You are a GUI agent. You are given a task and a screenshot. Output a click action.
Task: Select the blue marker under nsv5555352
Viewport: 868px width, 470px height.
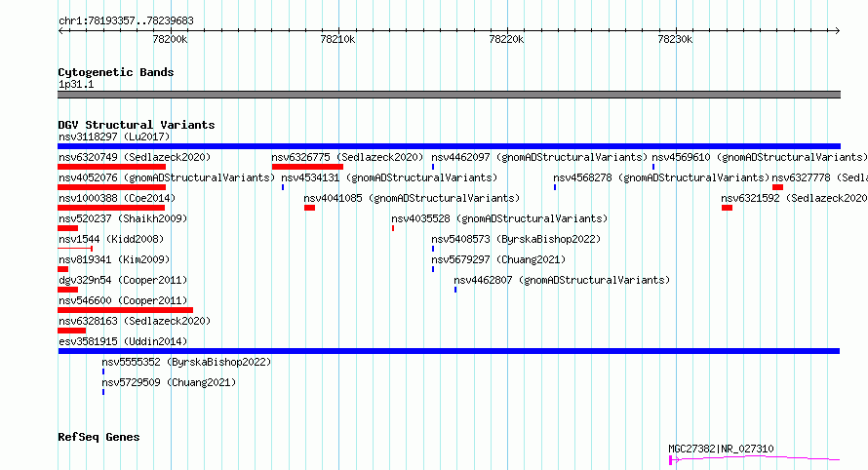pos(103,372)
